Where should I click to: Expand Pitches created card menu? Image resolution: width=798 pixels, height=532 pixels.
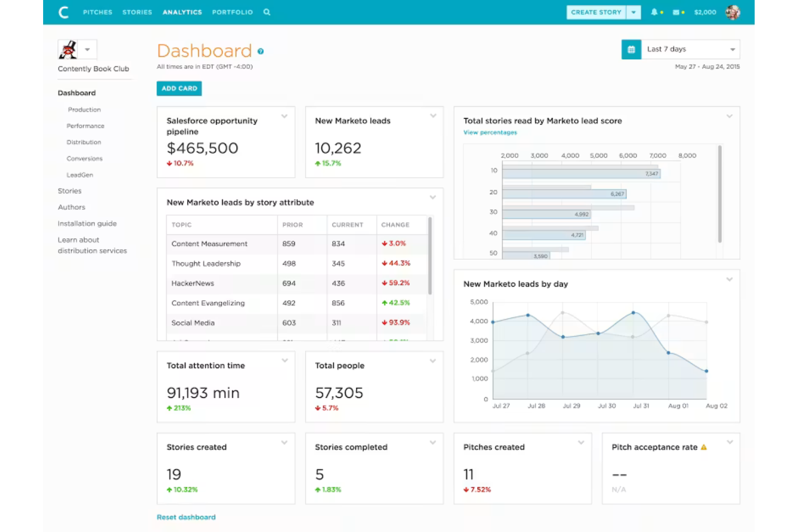pyautogui.click(x=581, y=443)
